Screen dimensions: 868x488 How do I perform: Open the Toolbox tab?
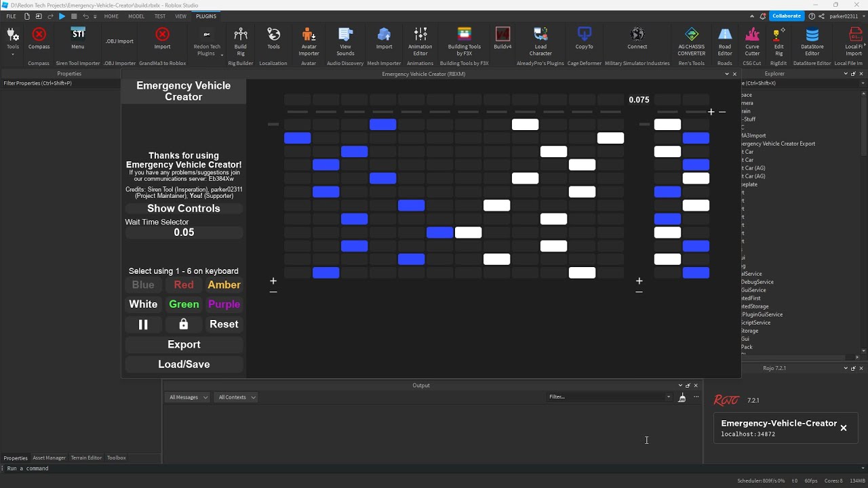[x=117, y=457]
